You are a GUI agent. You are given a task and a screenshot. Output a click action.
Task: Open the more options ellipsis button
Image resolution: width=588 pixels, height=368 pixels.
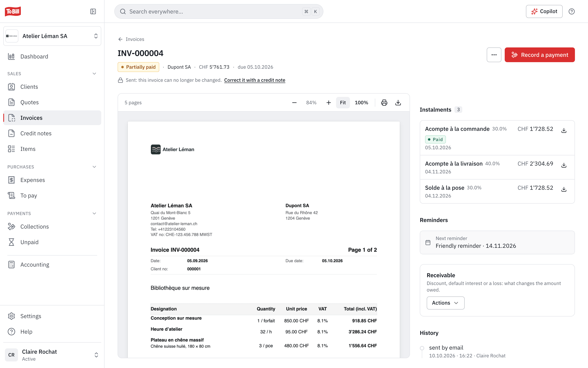(494, 55)
